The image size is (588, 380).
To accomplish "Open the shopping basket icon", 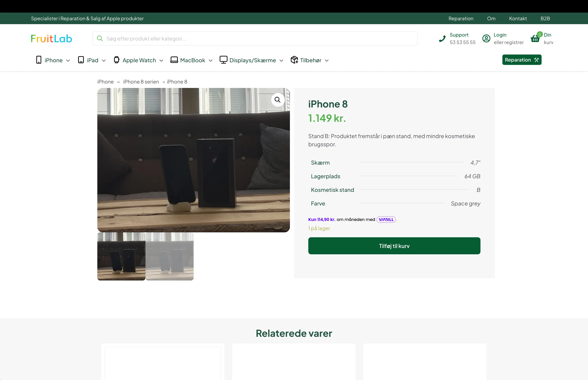I will coord(535,38).
